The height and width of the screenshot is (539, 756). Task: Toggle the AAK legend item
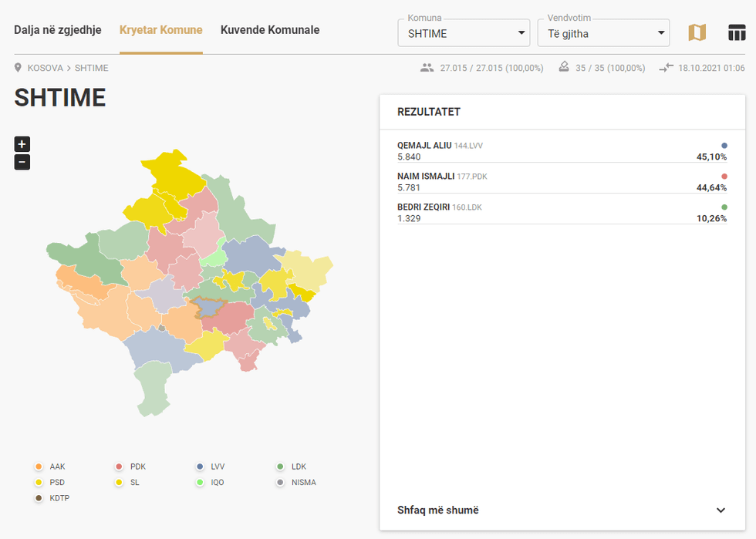pos(51,467)
